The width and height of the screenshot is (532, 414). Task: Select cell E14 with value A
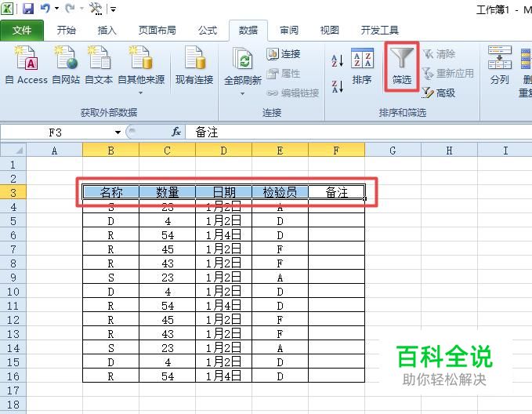pos(280,348)
